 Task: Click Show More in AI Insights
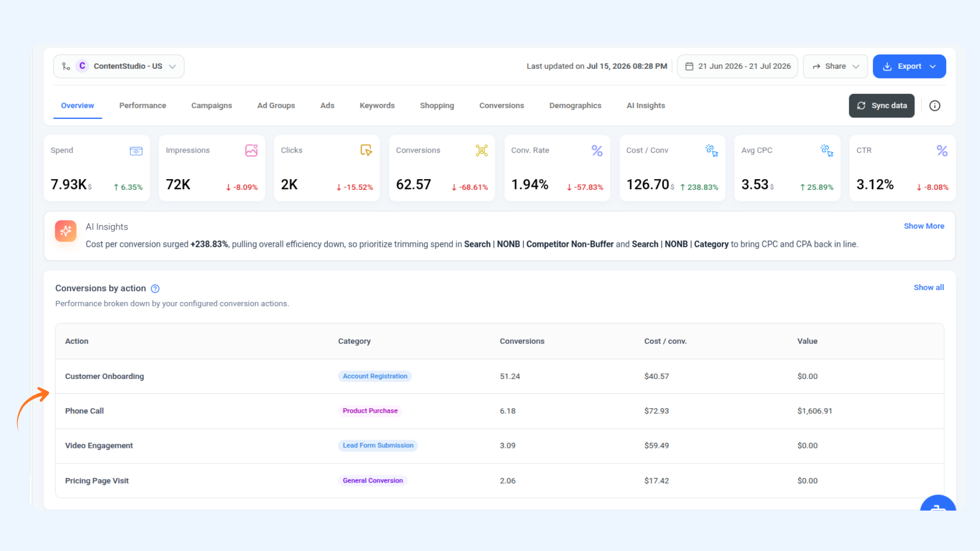coord(924,226)
